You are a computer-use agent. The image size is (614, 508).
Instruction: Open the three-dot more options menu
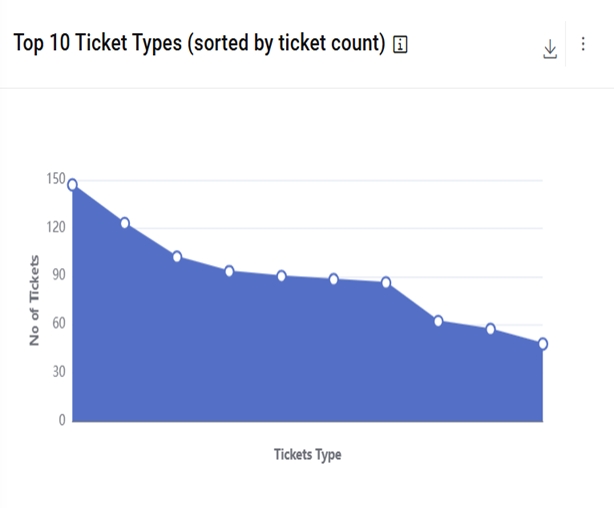pyautogui.click(x=583, y=45)
